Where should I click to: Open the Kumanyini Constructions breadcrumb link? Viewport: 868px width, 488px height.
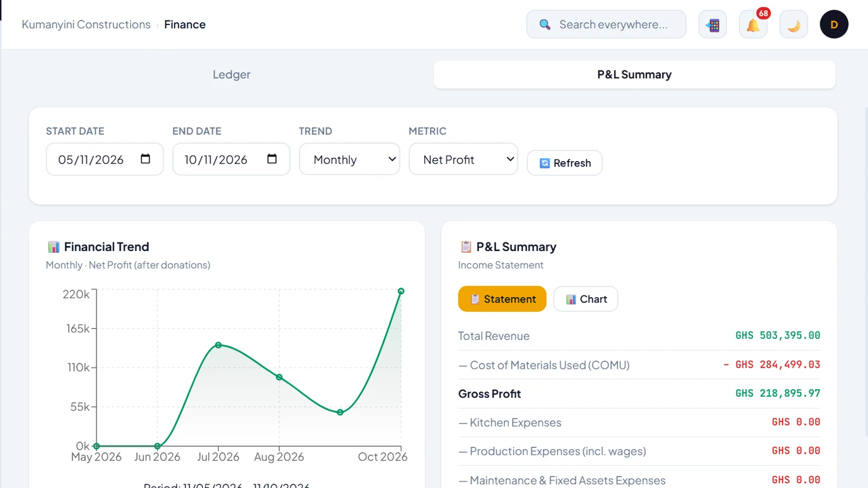click(86, 24)
